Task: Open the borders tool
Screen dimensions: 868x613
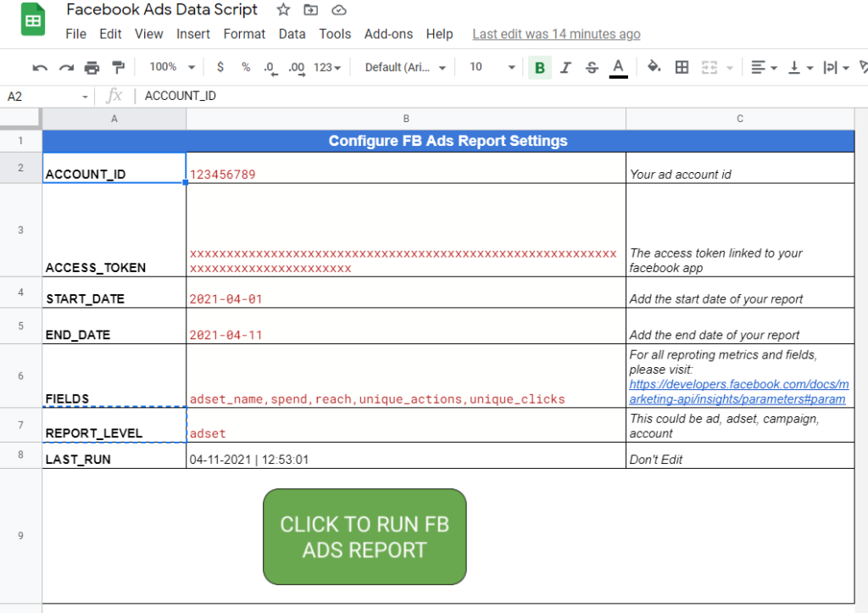Action: point(682,68)
